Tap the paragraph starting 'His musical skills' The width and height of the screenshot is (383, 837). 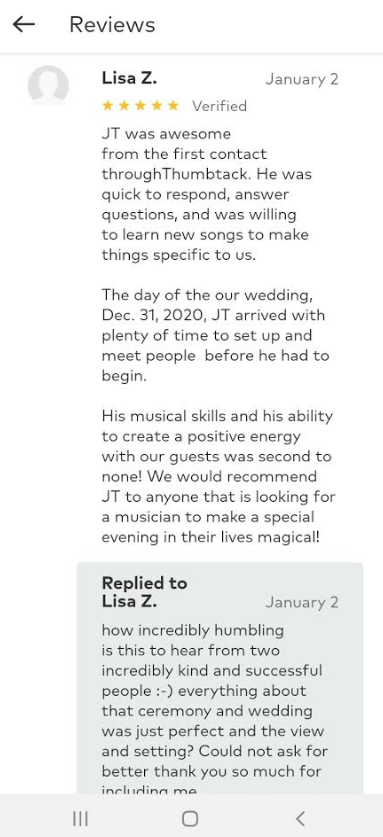[x=218, y=477]
